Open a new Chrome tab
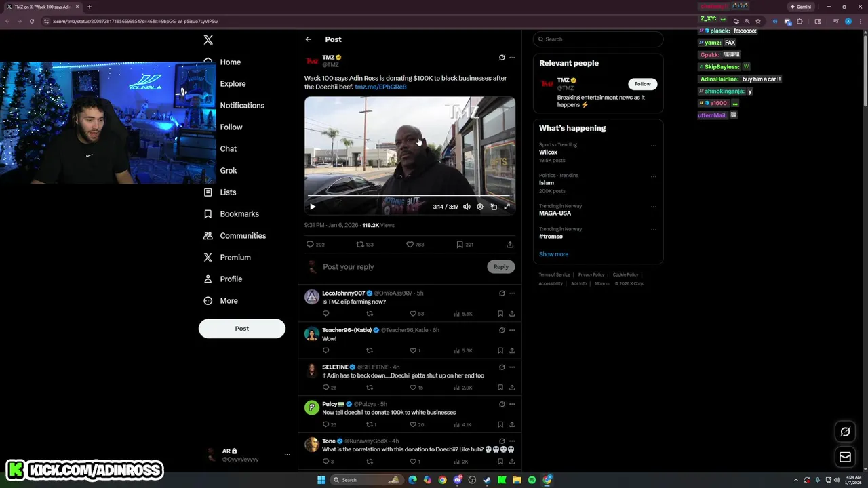 coord(89,7)
